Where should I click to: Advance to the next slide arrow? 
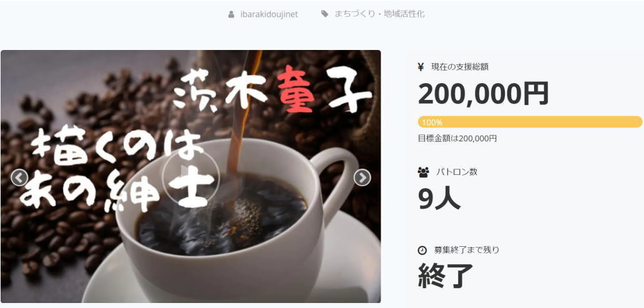pyautogui.click(x=362, y=177)
